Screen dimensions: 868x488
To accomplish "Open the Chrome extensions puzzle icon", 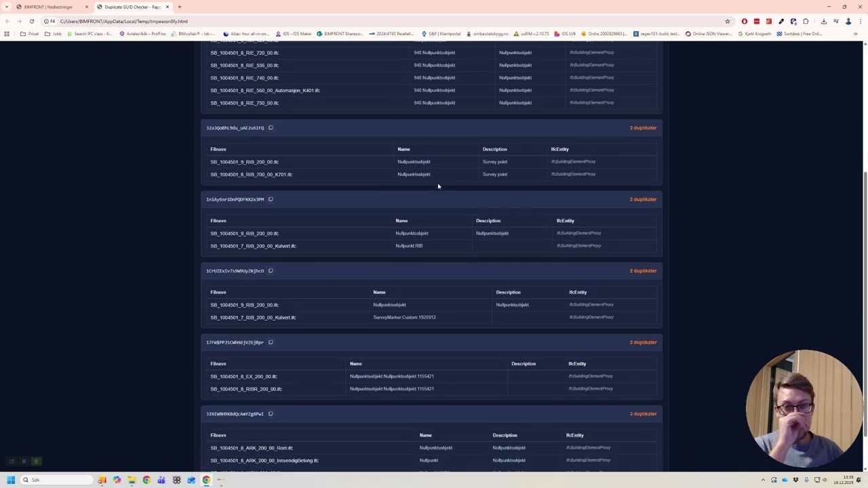I will click(x=806, y=21).
